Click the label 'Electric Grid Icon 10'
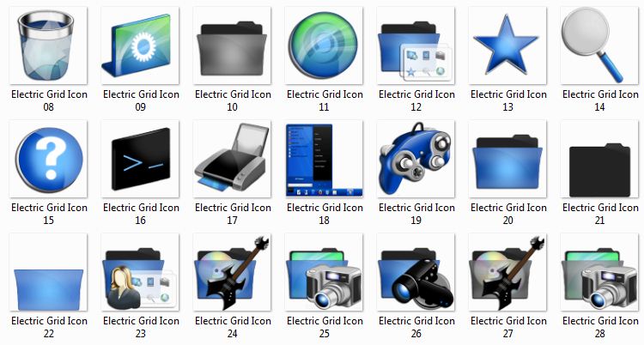The width and height of the screenshot is (644, 345). pyautogui.click(x=233, y=100)
